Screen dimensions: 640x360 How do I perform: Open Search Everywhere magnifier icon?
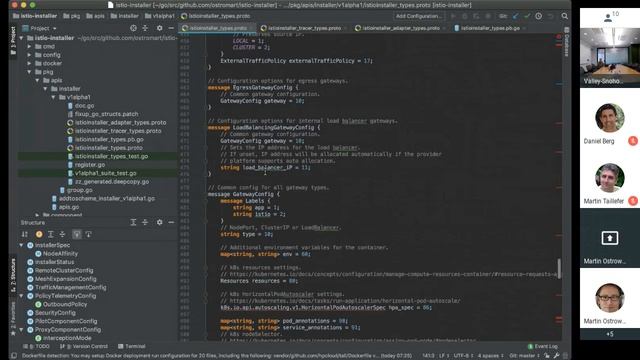564,16
